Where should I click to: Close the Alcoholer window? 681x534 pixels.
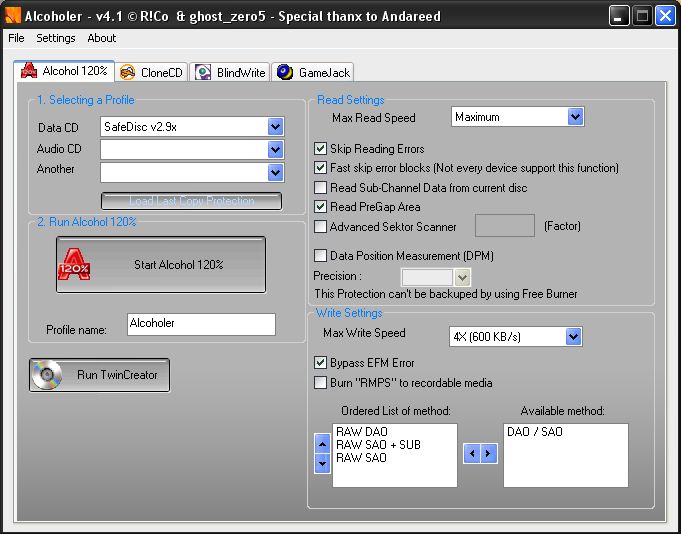(x=665, y=16)
